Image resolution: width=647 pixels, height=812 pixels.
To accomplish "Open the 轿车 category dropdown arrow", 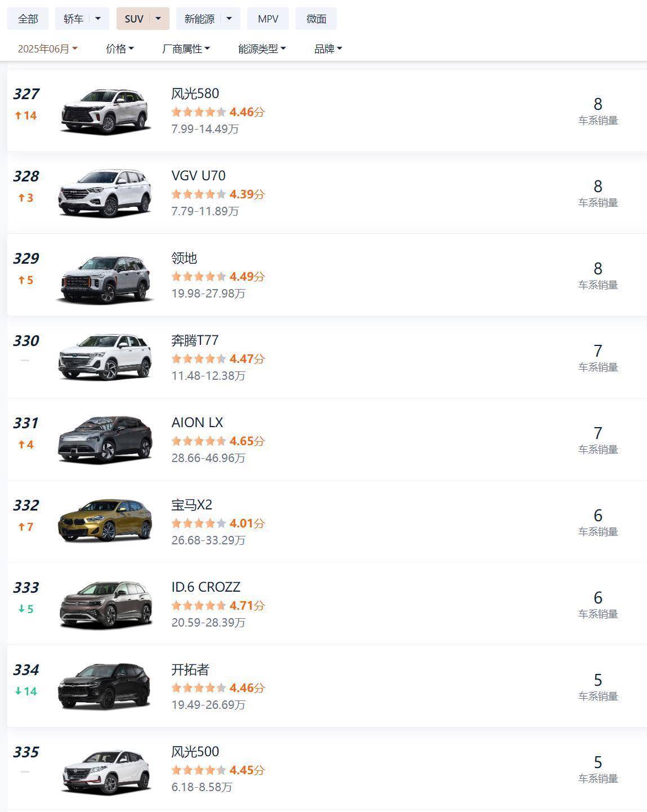I will coord(98,19).
